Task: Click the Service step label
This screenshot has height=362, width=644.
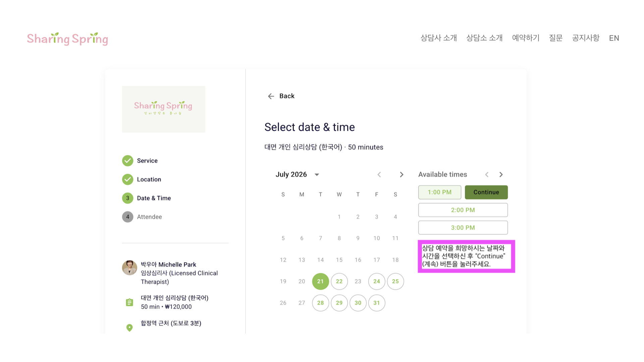Action: [147, 161]
